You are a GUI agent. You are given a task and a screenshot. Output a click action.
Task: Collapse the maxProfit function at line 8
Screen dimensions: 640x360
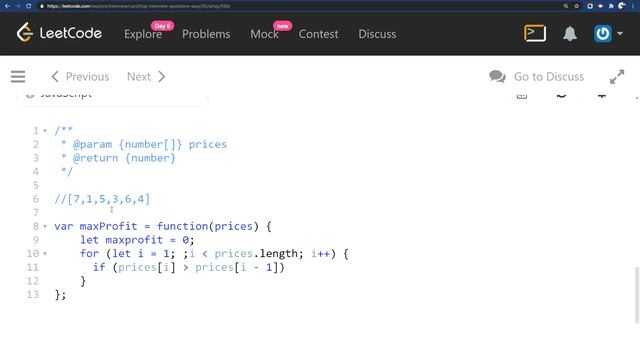[45, 226]
